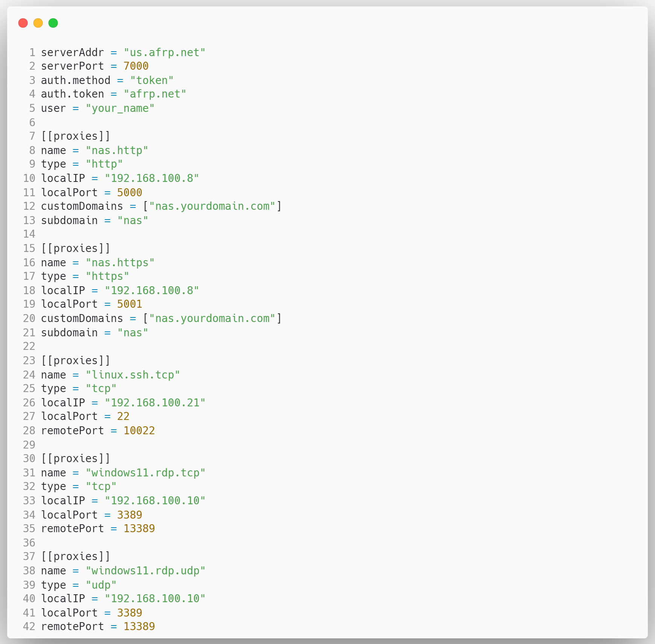This screenshot has height=644, width=655.
Task: Click the customDomains key on line 12
Action: [82, 206]
